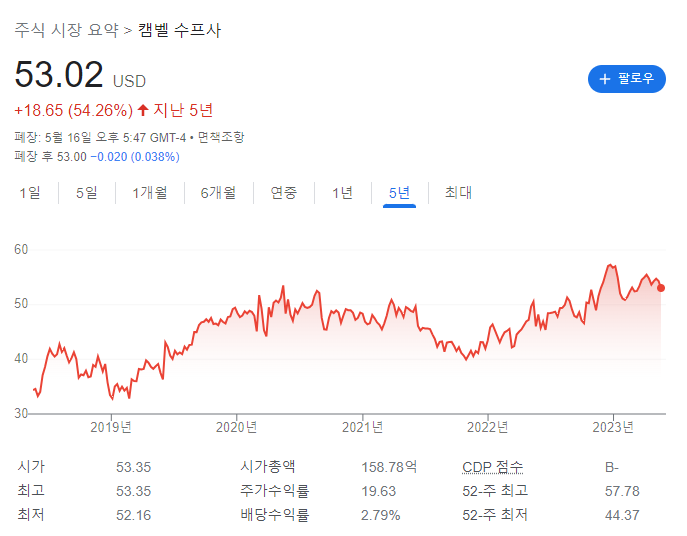Select the active 5년 tab
The width and height of the screenshot is (687, 536).
[399, 192]
